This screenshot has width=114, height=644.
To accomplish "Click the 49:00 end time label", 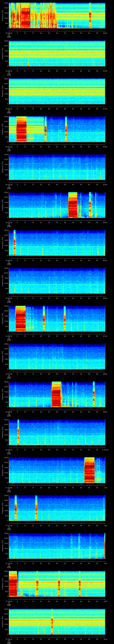I will [105, 33].
